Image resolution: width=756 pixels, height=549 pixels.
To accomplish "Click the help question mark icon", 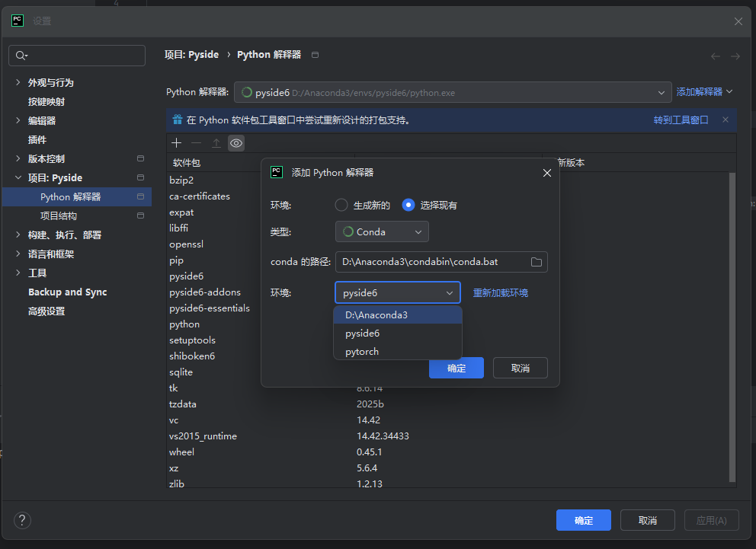I will pos(22,520).
